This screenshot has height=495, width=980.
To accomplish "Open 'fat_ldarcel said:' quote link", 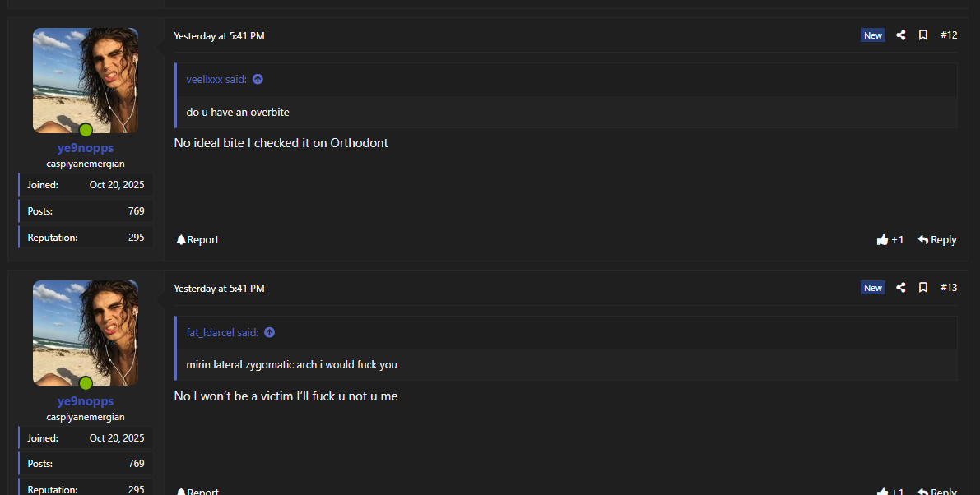I will [222, 333].
